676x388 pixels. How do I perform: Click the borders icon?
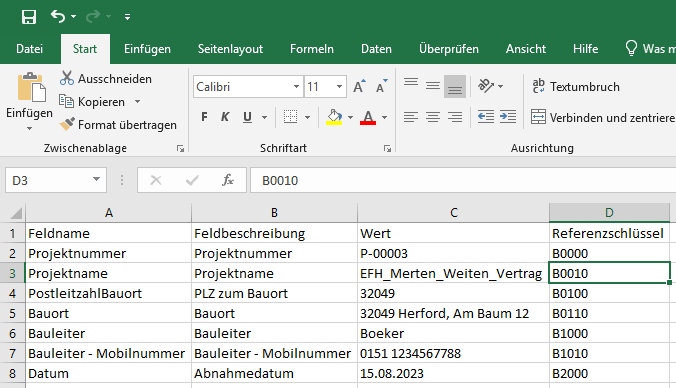290,117
